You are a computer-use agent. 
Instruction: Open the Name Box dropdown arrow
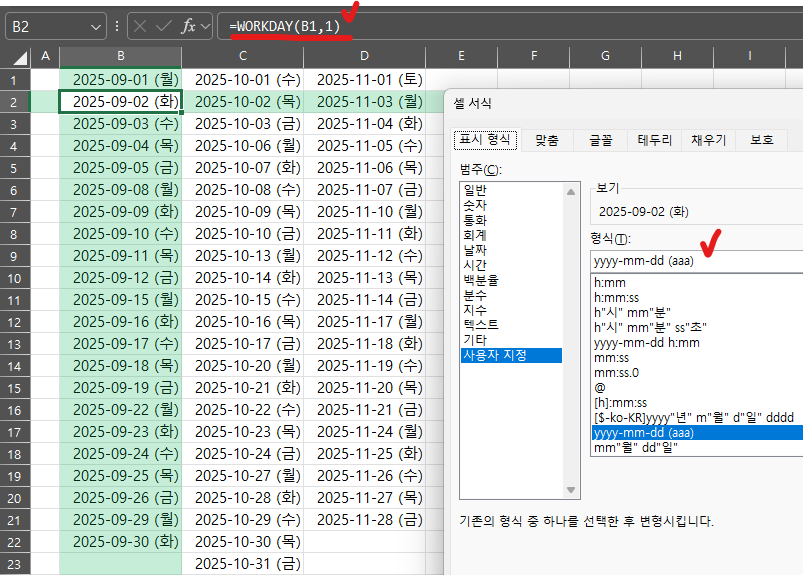pyautogui.click(x=95, y=27)
